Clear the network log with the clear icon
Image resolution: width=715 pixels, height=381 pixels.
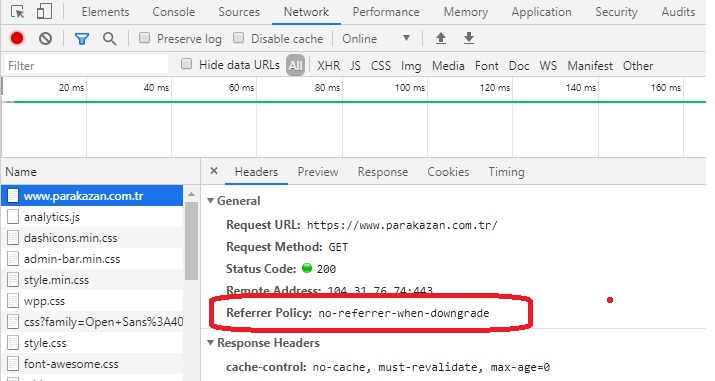tap(45, 39)
